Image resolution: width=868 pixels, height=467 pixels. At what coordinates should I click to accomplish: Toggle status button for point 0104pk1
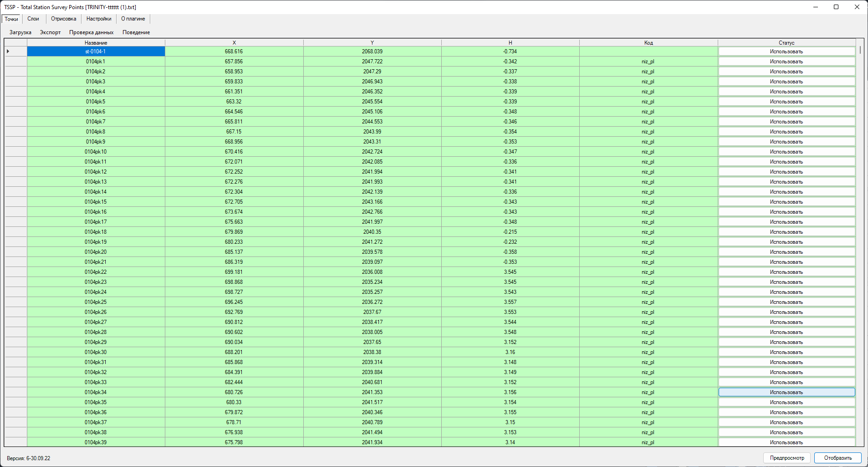[786, 62]
